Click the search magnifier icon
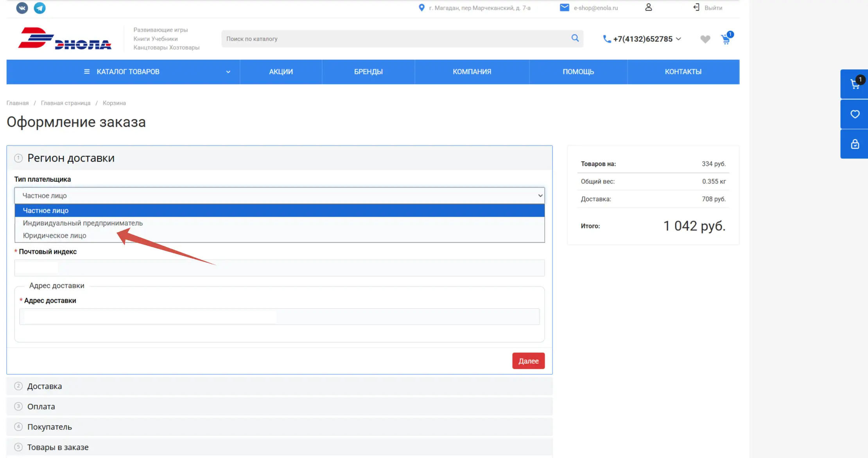The width and height of the screenshot is (868, 458). 575,38
